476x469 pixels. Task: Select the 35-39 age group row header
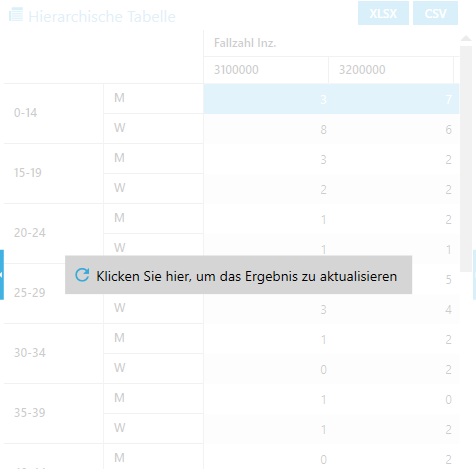54,414
